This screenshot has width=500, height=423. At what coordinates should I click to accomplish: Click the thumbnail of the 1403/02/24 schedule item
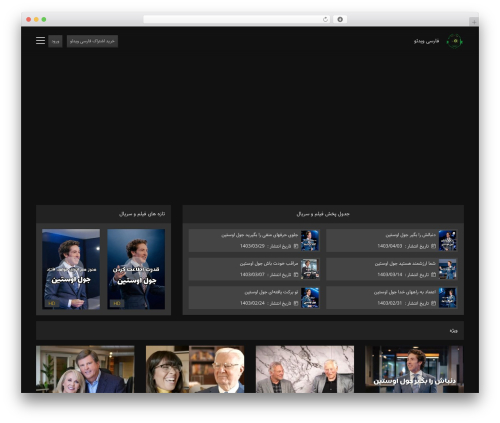click(x=310, y=297)
